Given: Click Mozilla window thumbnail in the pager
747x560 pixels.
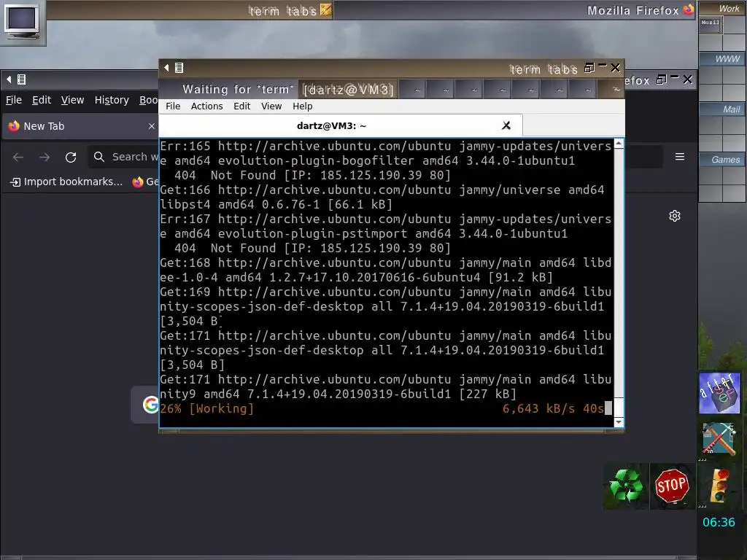Looking at the screenshot, I should 711,26.
